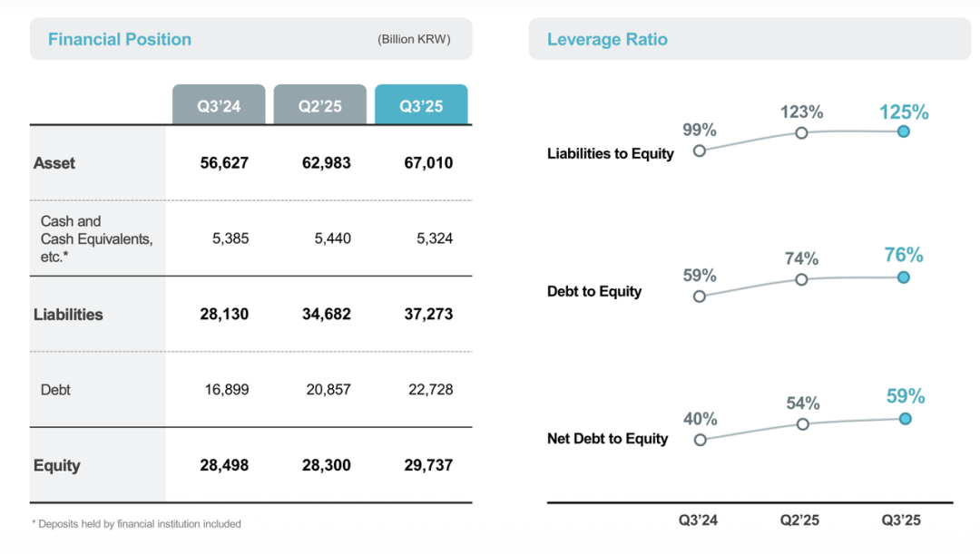Select the highlighted teal Q3'25 column header

(x=421, y=105)
